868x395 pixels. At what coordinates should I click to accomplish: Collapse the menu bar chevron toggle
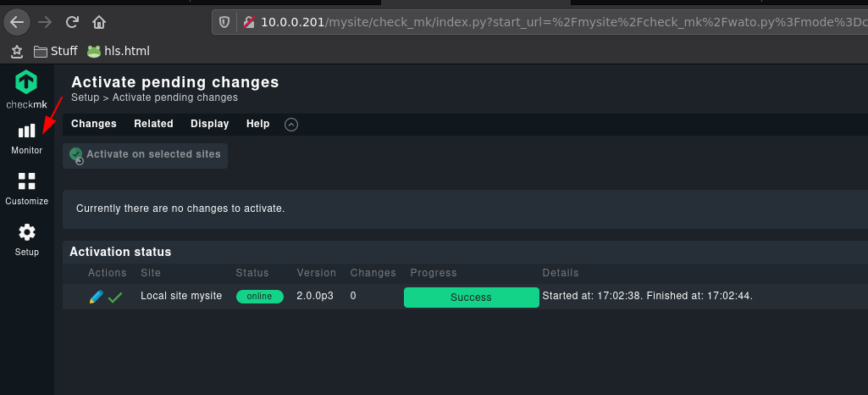coord(291,125)
